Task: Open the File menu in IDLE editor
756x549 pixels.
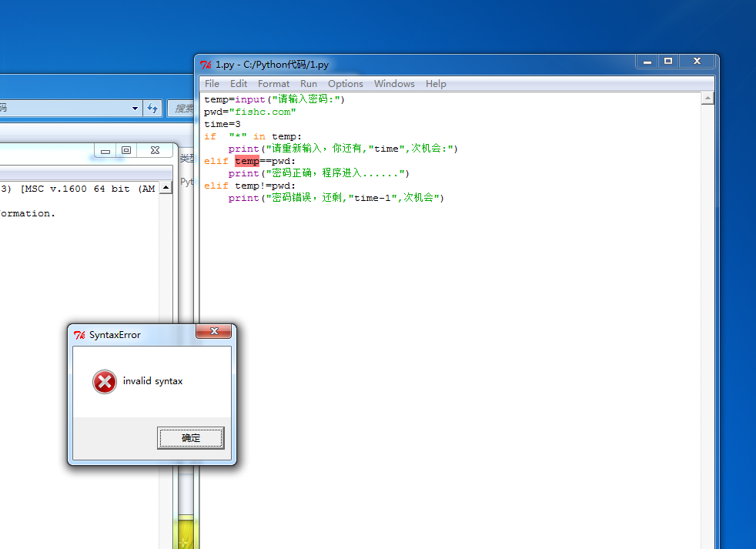Action: pyautogui.click(x=212, y=84)
